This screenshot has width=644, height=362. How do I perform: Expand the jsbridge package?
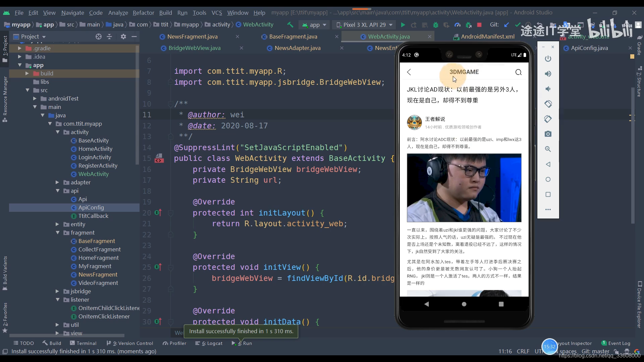(x=57, y=291)
